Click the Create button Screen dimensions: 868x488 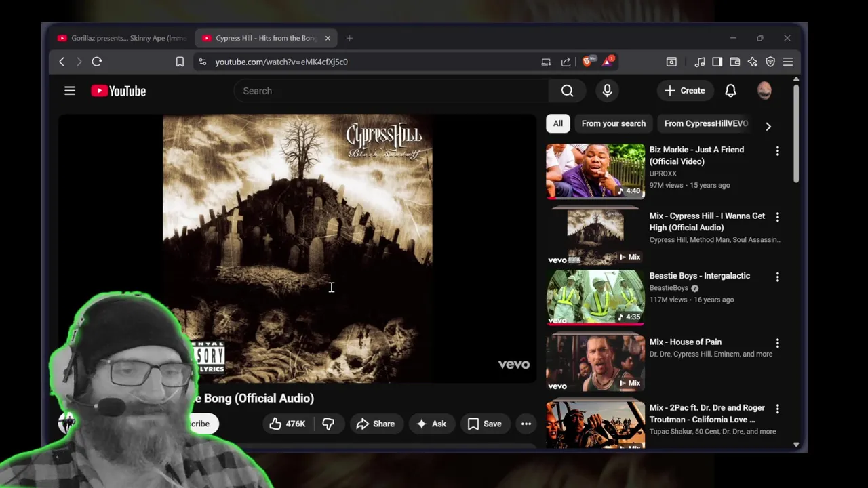click(685, 90)
